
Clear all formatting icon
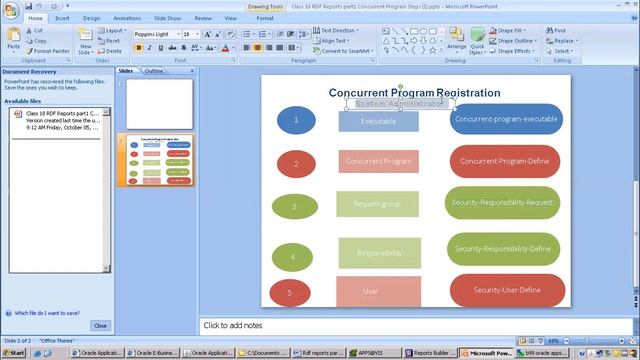(230, 34)
